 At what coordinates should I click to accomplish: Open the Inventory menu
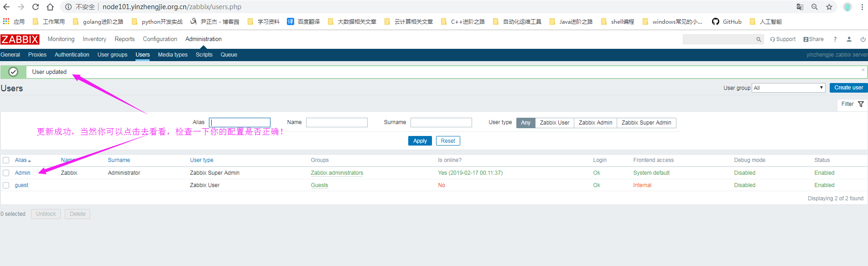(94, 39)
